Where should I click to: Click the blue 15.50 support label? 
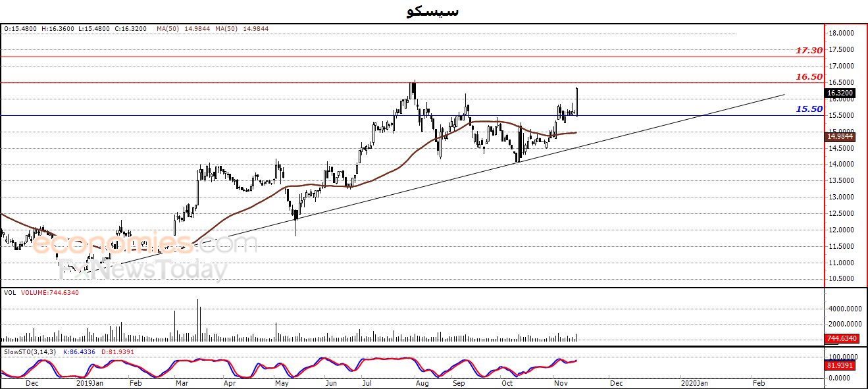click(809, 109)
